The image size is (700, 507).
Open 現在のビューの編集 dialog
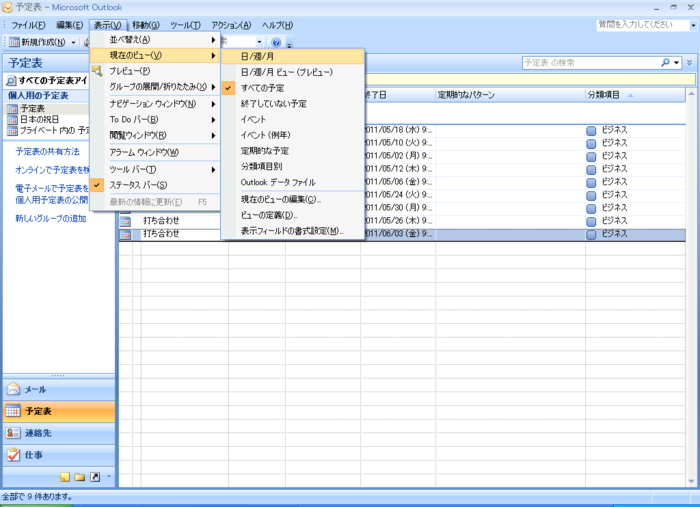coord(293,199)
